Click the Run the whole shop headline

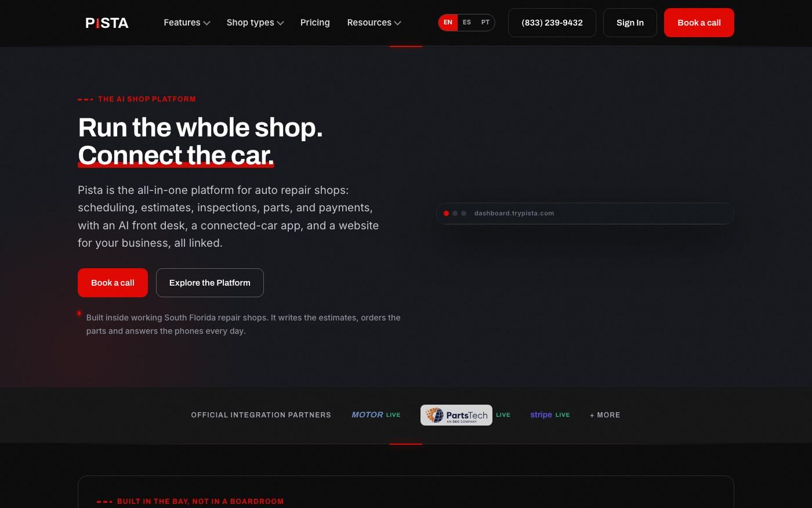coord(200,128)
